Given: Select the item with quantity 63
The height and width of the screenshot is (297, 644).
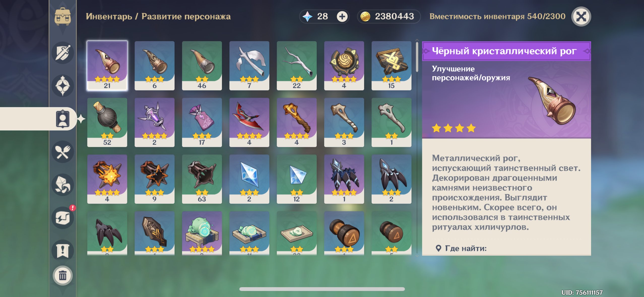Looking at the screenshot, I should click(202, 179).
